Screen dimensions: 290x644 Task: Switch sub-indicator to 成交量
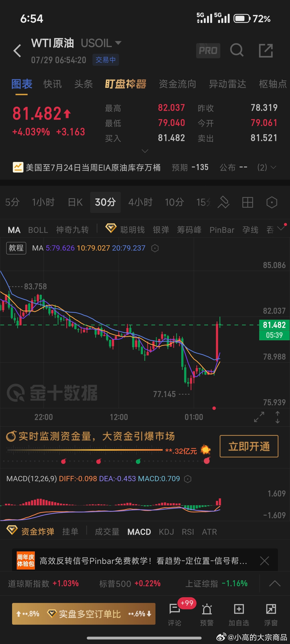[107, 532]
